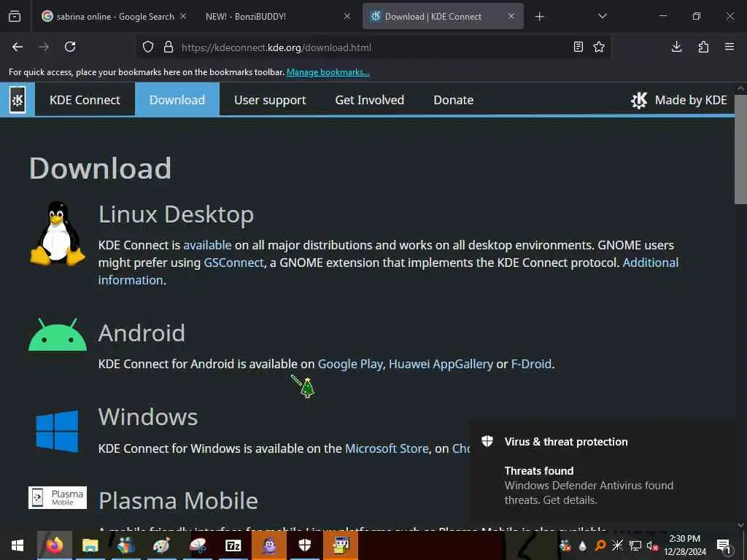Viewport: 747px width, 560px height.
Task: Close the Download | KDE Connect tab
Action: (x=511, y=16)
